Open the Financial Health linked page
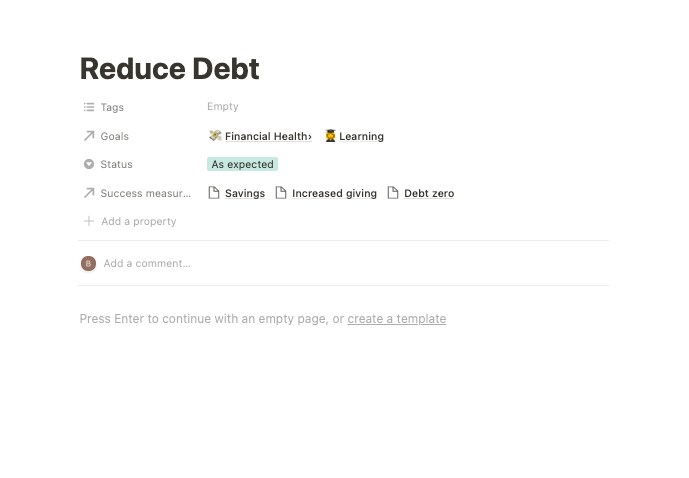Image resolution: width=689 pixels, height=478 pixels. coord(268,136)
